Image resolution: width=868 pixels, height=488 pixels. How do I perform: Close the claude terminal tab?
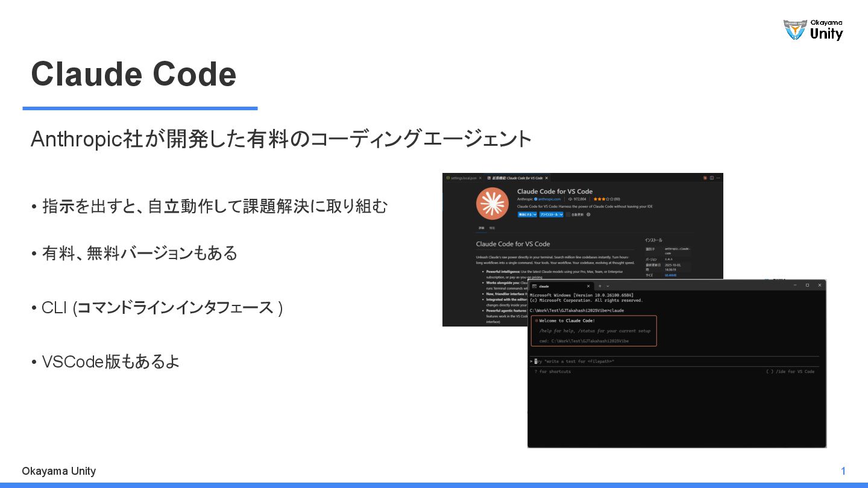(x=588, y=286)
